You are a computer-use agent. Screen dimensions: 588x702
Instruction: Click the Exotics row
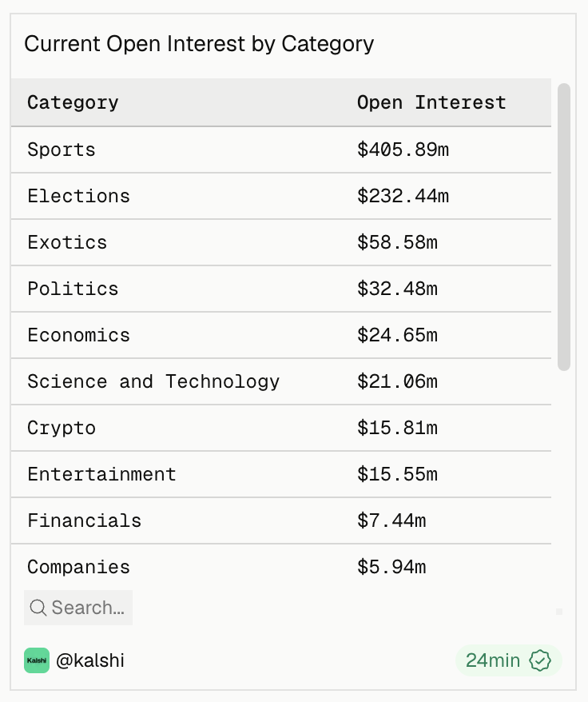click(x=281, y=242)
